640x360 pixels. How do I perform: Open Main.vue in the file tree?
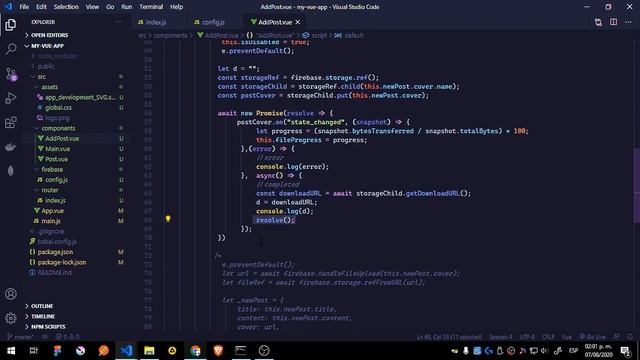tap(58, 149)
